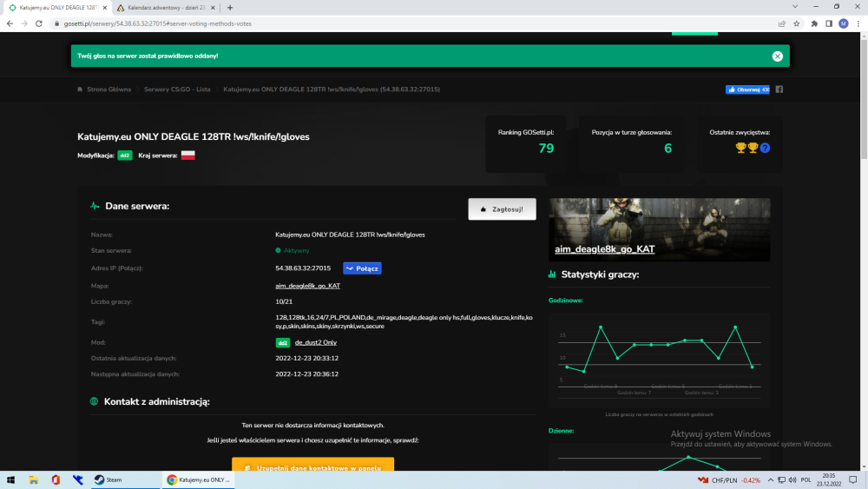Click the green dd2 modification badge in the header
This screenshot has width=868, height=489.
pos(125,155)
